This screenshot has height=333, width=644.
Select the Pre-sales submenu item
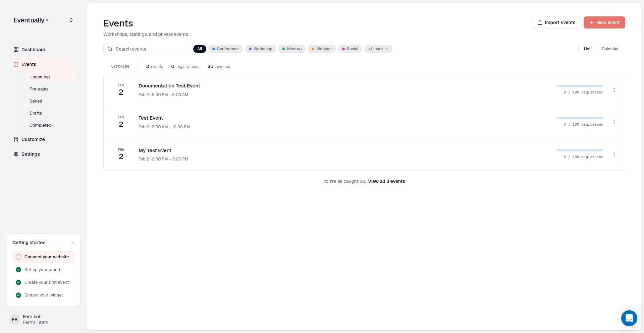click(51, 89)
